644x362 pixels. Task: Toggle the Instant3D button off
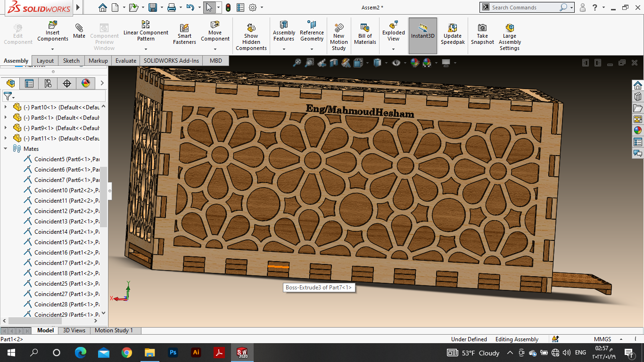[x=422, y=31]
